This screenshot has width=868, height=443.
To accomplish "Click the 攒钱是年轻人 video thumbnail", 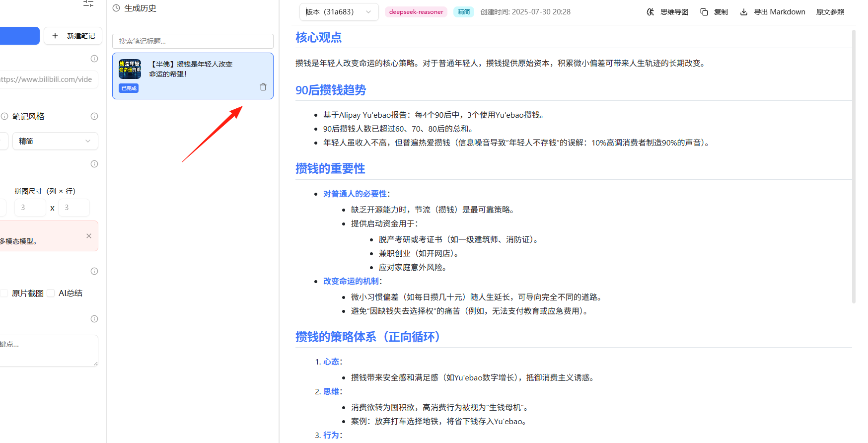I will click(x=130, y=69).
